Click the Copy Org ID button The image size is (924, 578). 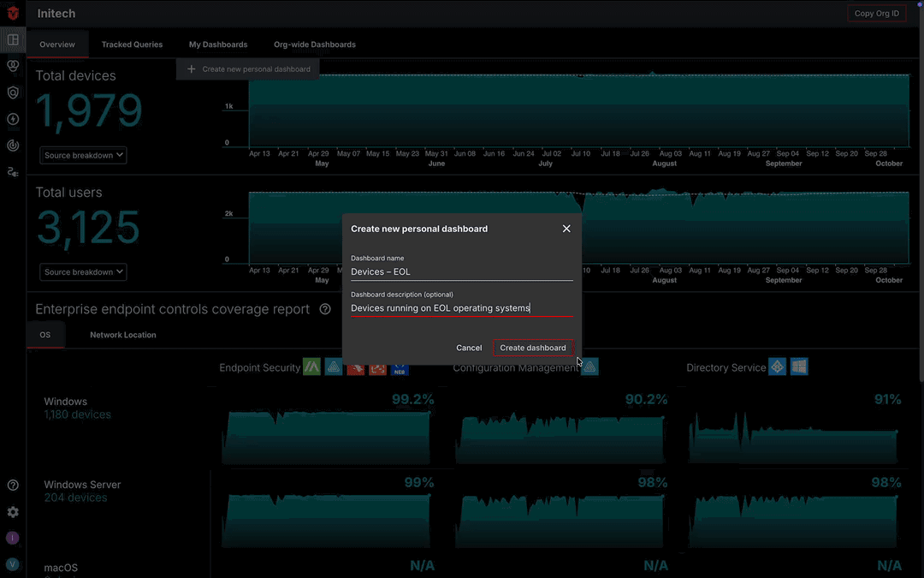pyautogui.click(x=876, y=13)
